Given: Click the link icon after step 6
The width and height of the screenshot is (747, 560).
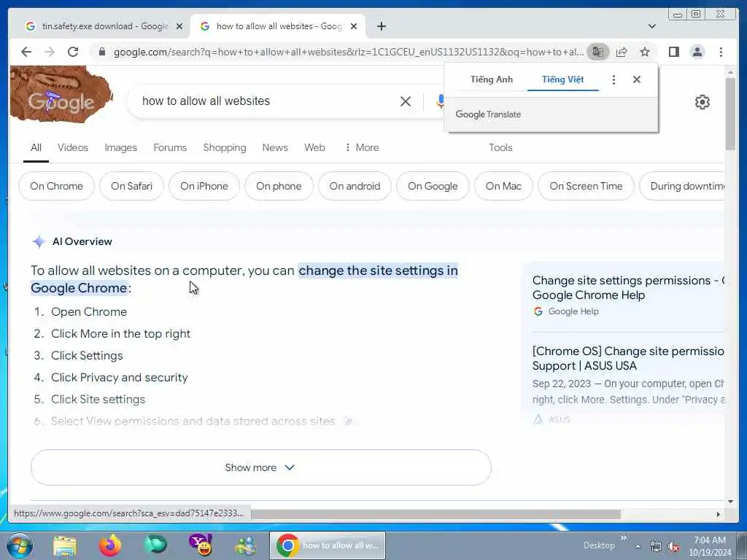Looking at the screenshot, I should click(x=349, y=421).
